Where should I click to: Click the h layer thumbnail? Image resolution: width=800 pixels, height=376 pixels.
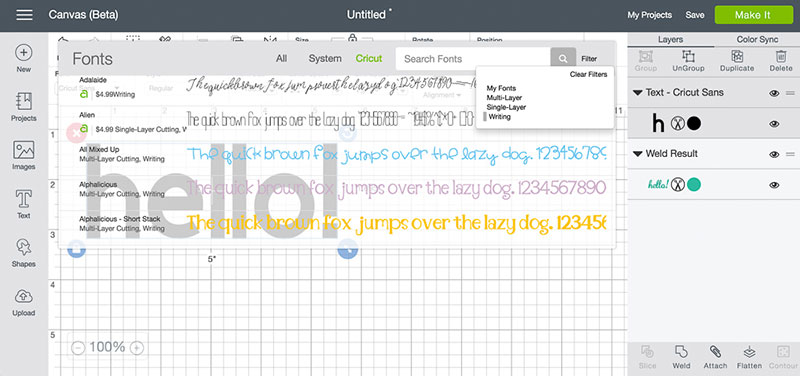658,123
